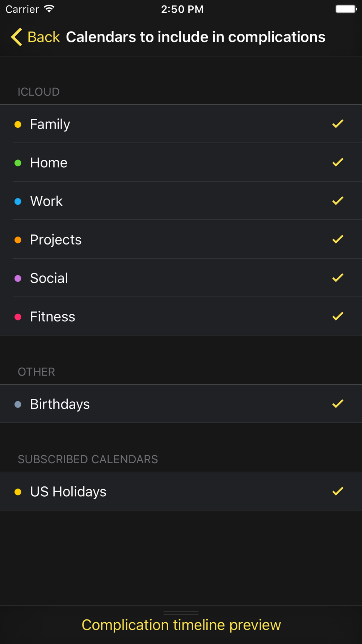The width and height of the screenshot is (362, 644).
Task: Select the US Holidays row
Action: coord(181,491)
